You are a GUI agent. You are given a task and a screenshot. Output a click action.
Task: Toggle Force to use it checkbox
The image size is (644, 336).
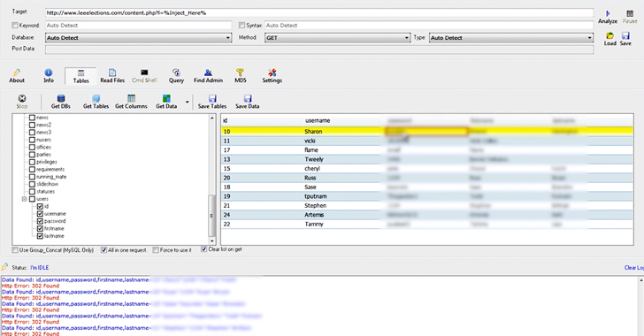(156, 250)
